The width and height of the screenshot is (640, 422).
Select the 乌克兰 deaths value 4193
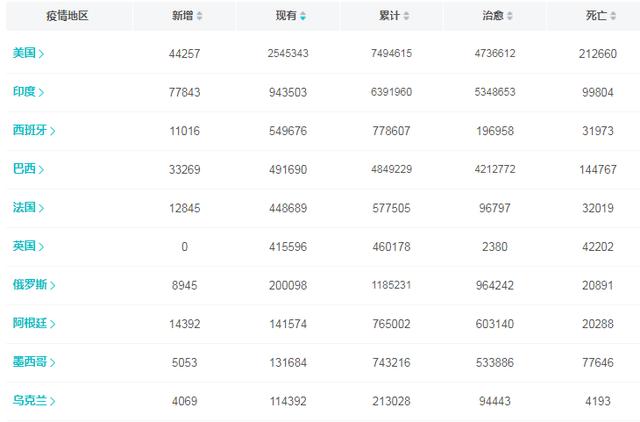(598, 402)
